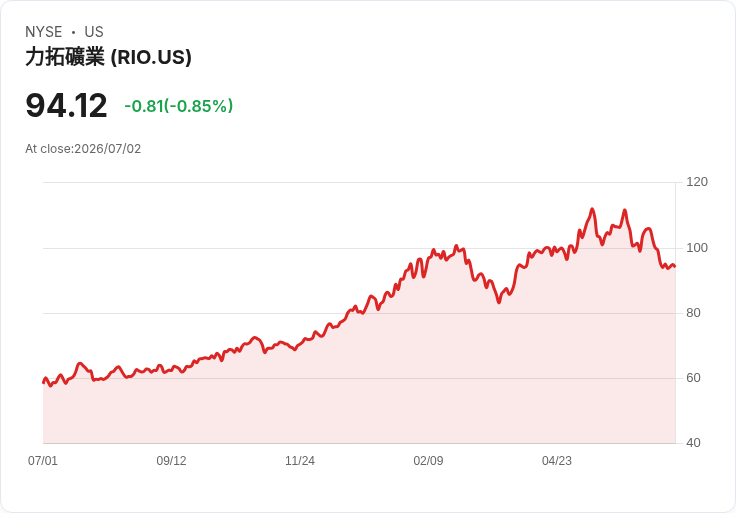This screenshot has width=736, height=513.
Task: Click the At close:2026/07/02 timestamp
Action: click(x=83, y=149)
